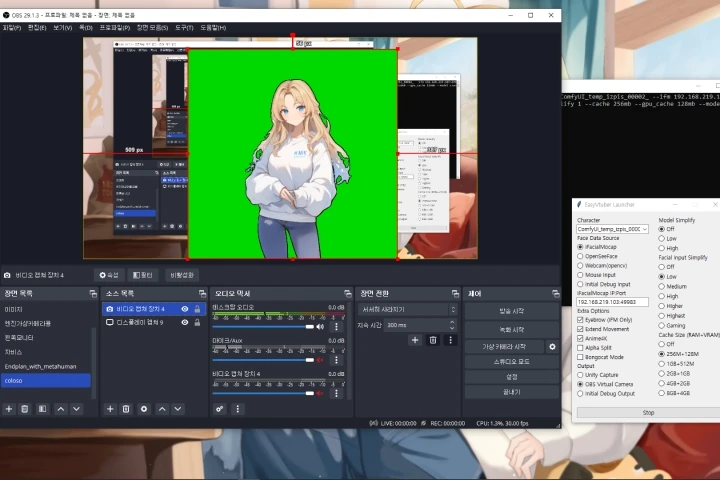This screenshot has width=720, height=480.
Task: Increase the 지속 시간 duration with up arrow
Action: click(452, 322)
